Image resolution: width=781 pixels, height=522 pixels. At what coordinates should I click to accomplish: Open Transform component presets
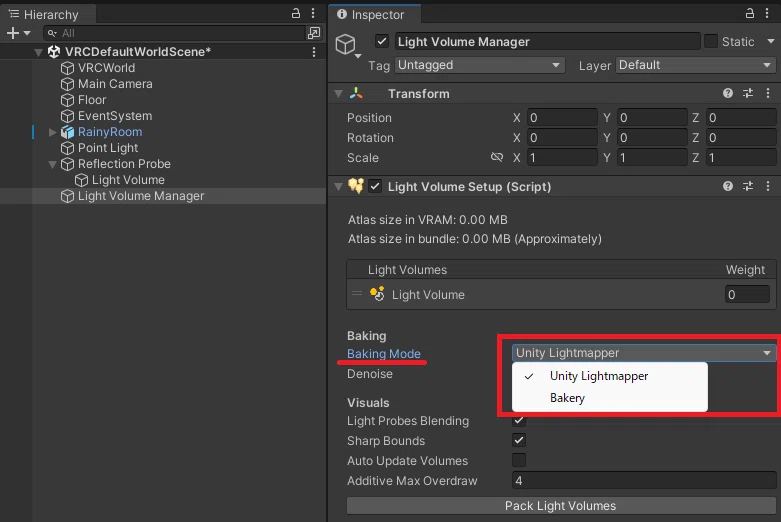click(748, 93)
